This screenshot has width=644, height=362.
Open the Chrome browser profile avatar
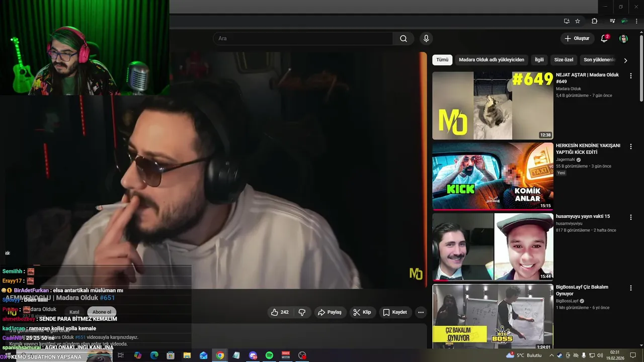click(624, 21)
